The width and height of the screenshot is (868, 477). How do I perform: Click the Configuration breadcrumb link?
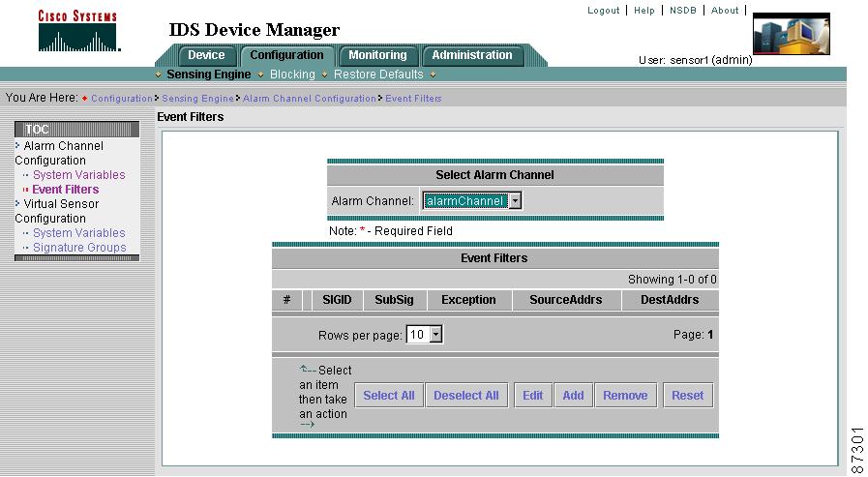pos(122,99)
